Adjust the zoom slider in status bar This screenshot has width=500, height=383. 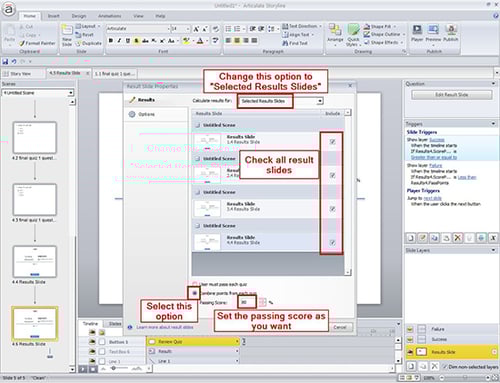[x=465, y=378]
